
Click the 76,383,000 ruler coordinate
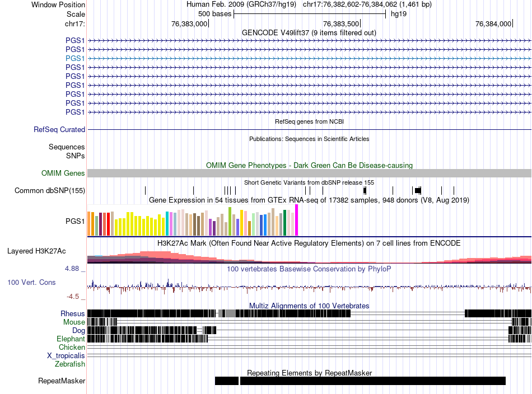[x=189, y=24]
